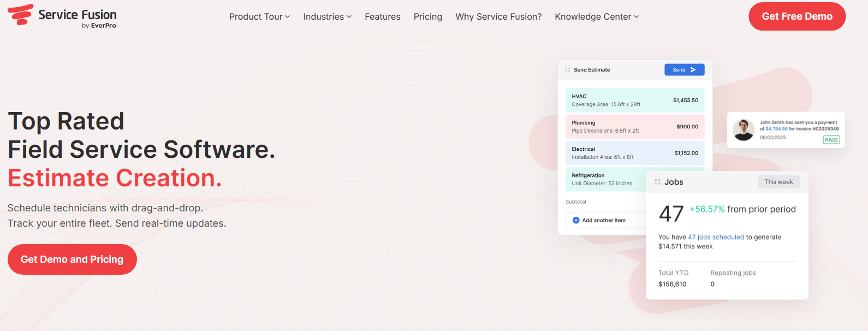Image resolution: width=868 pixels, height=331 pixels.
Task: Click the Field Service Software. headline
Action: tap(141, 150)
